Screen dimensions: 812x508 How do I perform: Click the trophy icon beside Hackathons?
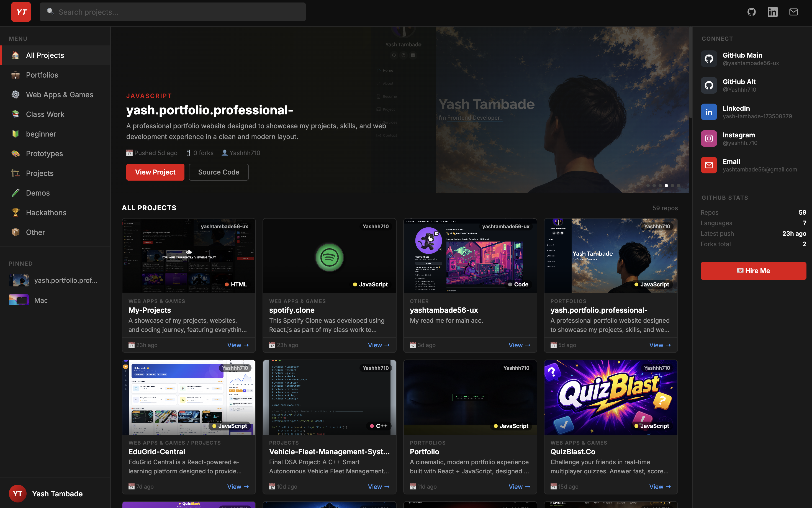pyautogui.click(x=16, y=212)
